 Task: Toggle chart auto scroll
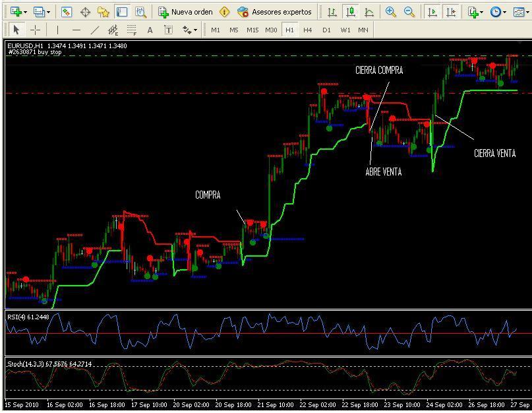tap(432, 12)
